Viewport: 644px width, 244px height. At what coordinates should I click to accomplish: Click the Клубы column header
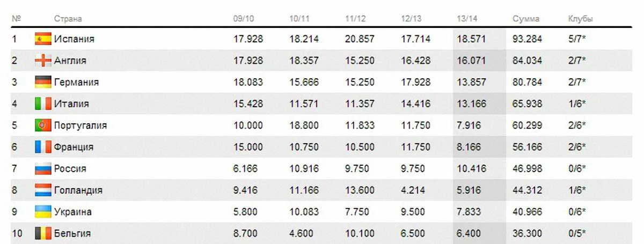(580, 19)
